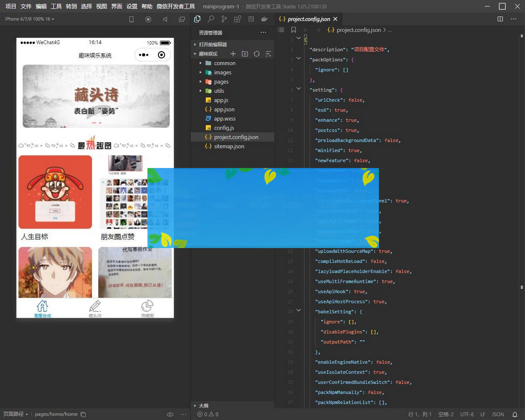Open the iPhone 6/7/8 device dropdown
Screen dimensions: 525x420
click(29, 19)
